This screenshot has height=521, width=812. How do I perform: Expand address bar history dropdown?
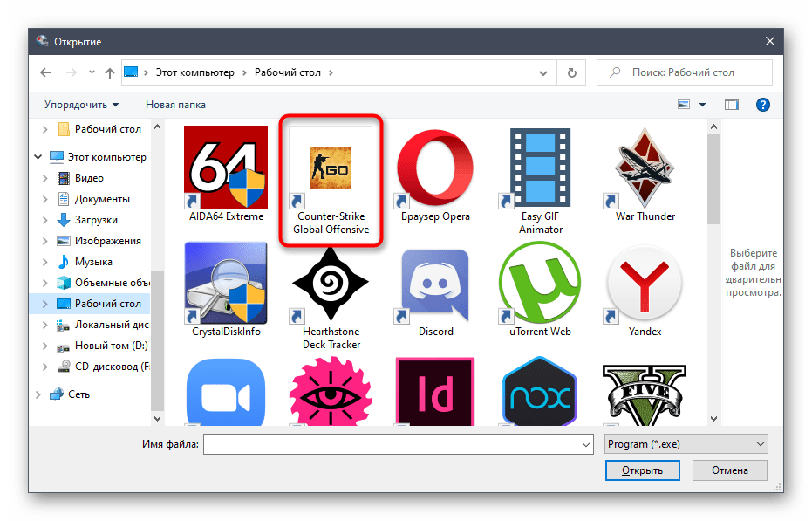[542, 72]
